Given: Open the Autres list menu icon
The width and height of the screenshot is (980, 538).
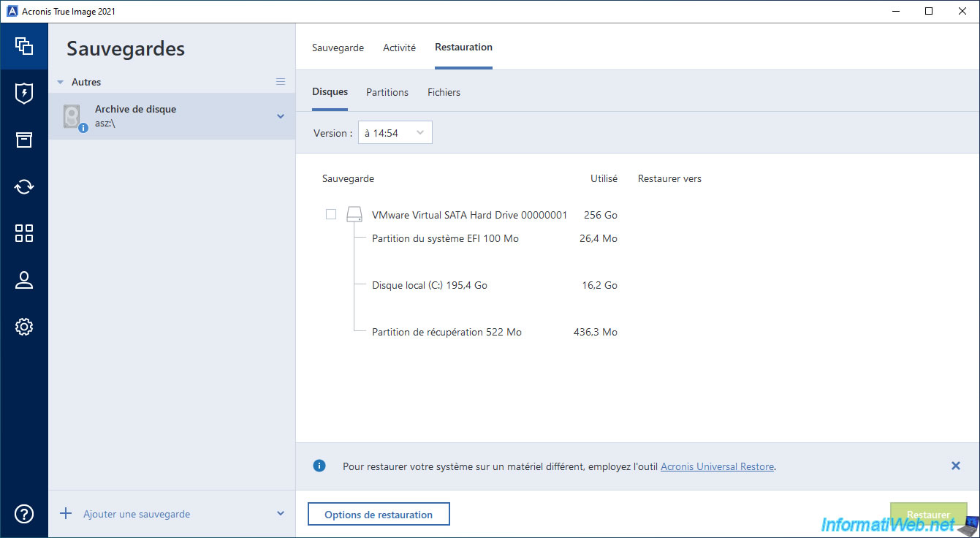Looking at the screenshot, I should pyautogui.click(x=281, y=82).
